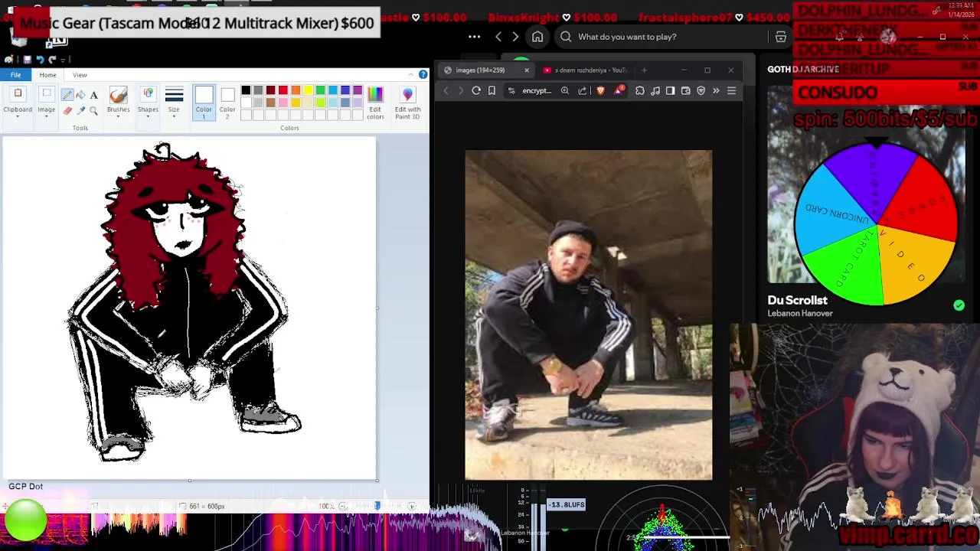Image resolution: width=980 pixels, height=551 pixels.
Task: Reload the page in the Brave browser
Action: pos(476,90)
